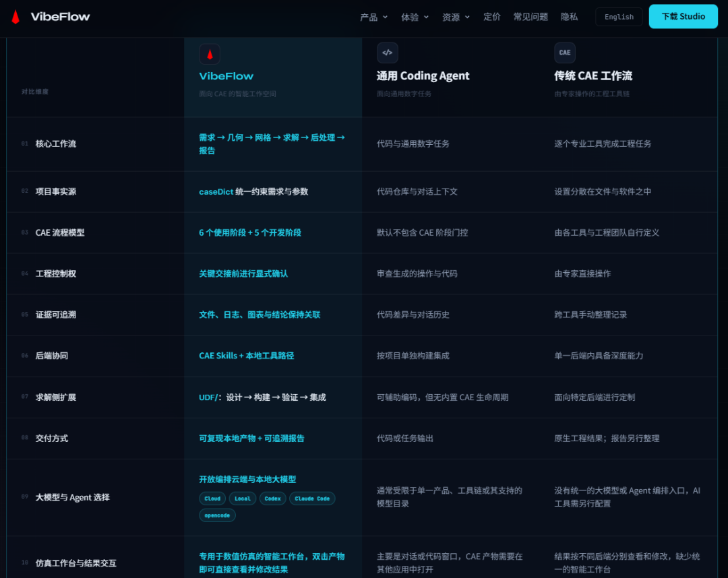Click the VibeFlow flame logo in header
Screen dimensions: 728x578
coord(16,17)
